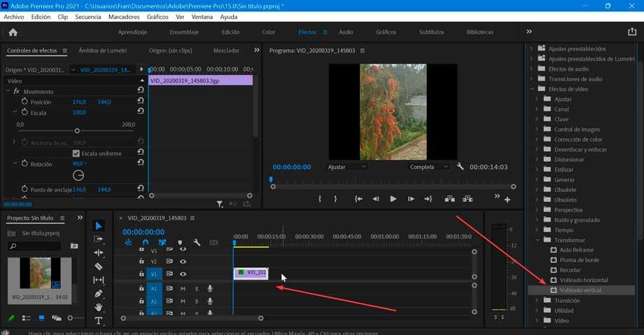This screenshot has width=644, height=335.
Task: Collapse the Efectos de vídeo folder
Action: point(532,89)
